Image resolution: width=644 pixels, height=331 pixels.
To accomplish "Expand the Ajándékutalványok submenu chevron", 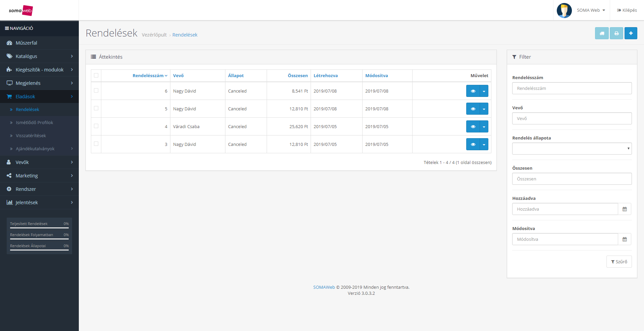I will (x=72, y=149).
